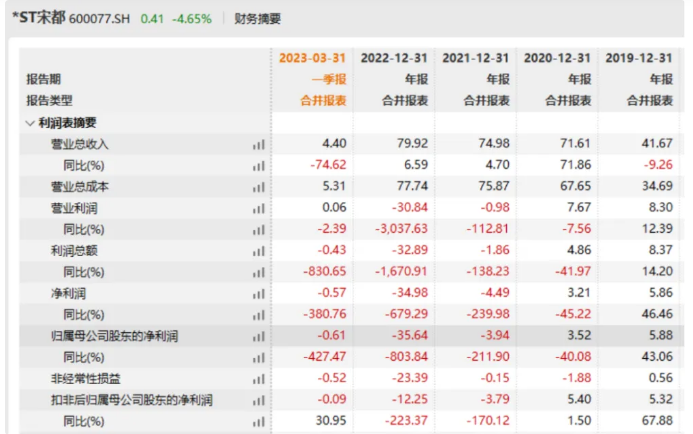Open chart icon for 归属母公司股东的净利润 row
This screenshot has width=693, height=434.
click(x=259, y=337)
